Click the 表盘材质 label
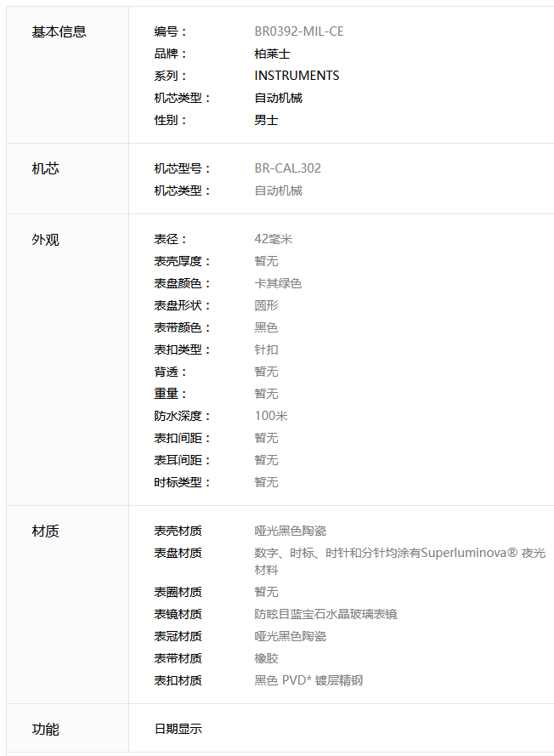Screen dimensions: 554x756 178,553
